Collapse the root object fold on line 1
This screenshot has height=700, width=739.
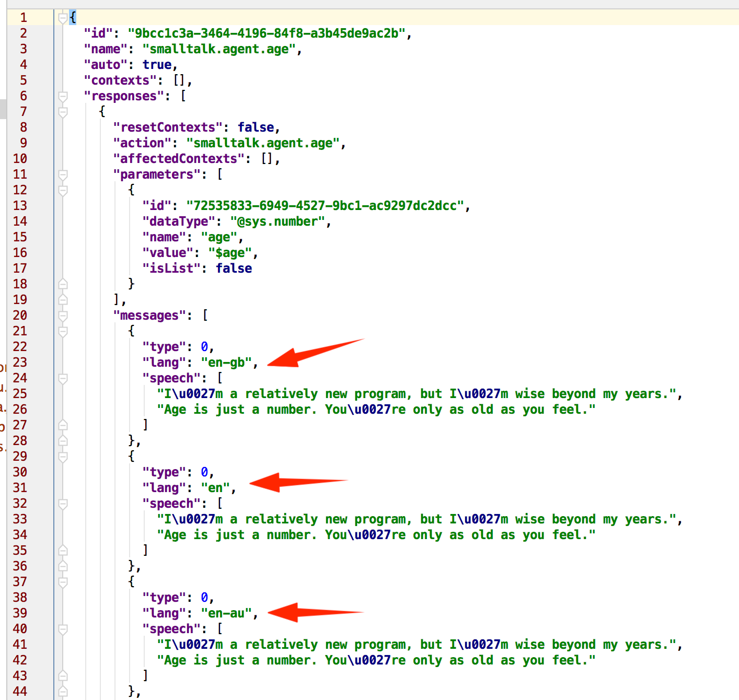point(63,18)
